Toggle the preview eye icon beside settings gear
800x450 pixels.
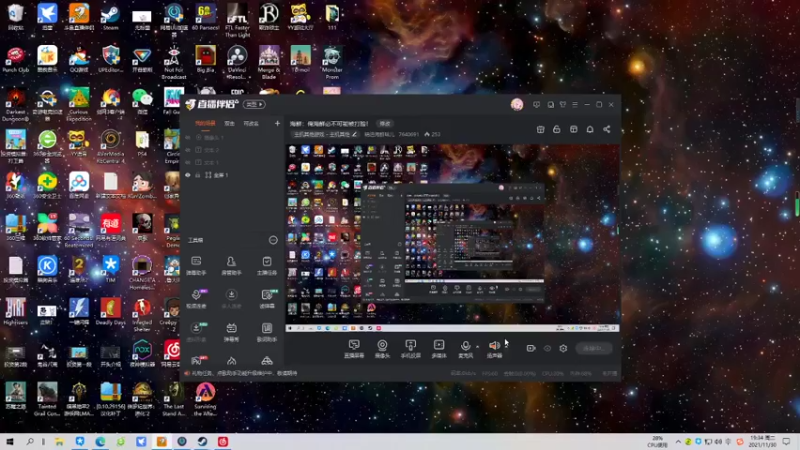(547, 348)
